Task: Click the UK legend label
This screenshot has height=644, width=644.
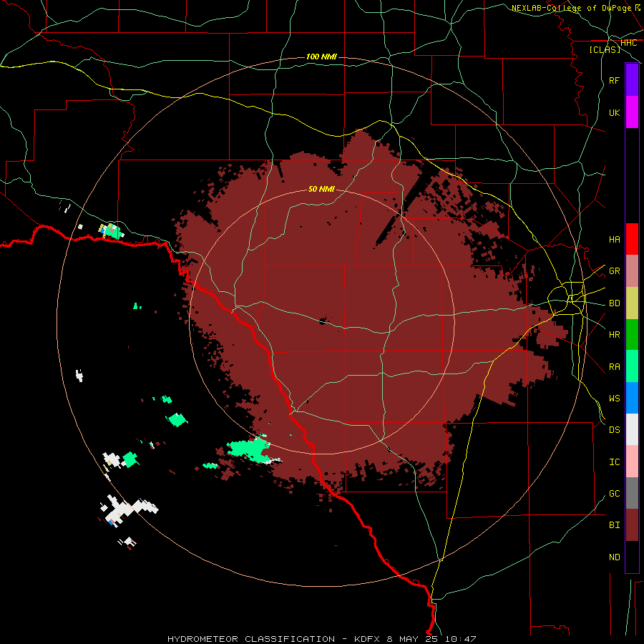Action: [x=615, y=112]
